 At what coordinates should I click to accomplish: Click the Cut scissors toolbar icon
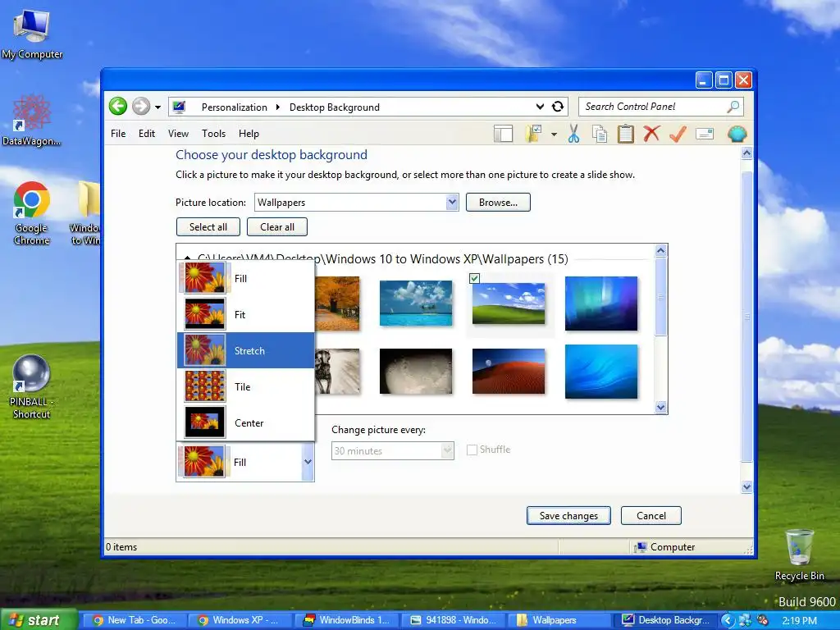pyautogui.click(x=573, y=134)
